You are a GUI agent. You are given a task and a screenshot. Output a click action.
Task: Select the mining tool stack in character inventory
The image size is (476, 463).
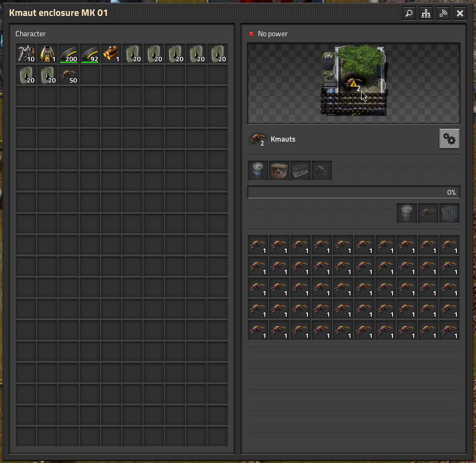pyautogui.click(x=26, y=53)
